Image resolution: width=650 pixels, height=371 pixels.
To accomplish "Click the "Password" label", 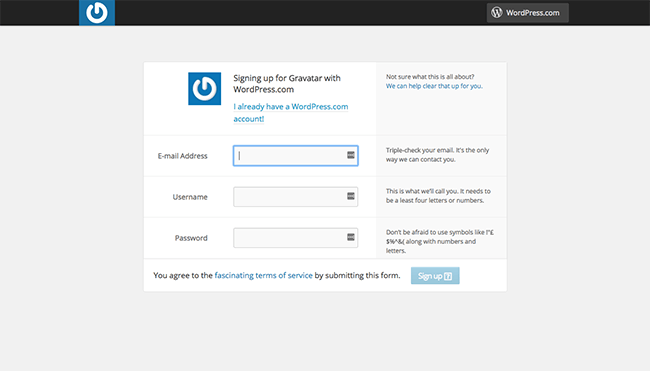I will 191,238.
